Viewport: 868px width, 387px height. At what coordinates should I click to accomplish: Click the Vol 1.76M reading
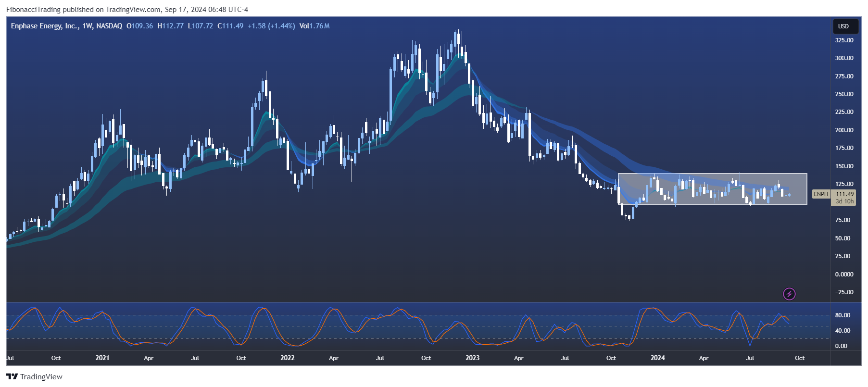coord(314,26)
